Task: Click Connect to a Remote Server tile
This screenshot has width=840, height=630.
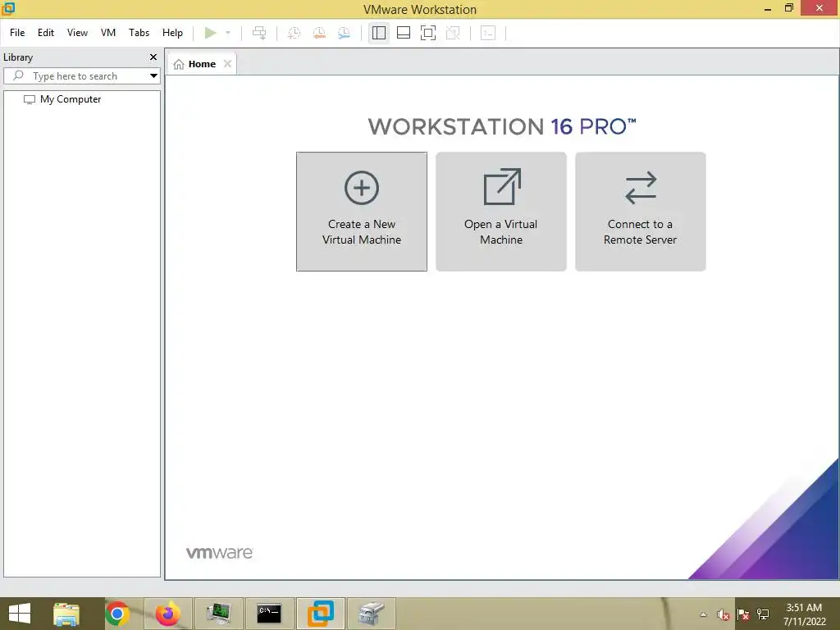Action: [x=640, y=212]
